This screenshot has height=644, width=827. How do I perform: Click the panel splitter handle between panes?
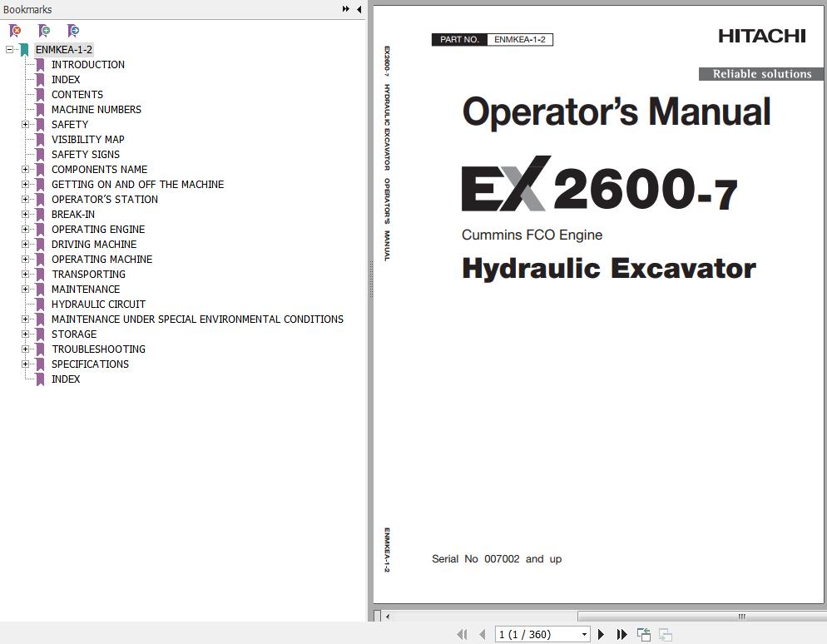coord(371,280)
